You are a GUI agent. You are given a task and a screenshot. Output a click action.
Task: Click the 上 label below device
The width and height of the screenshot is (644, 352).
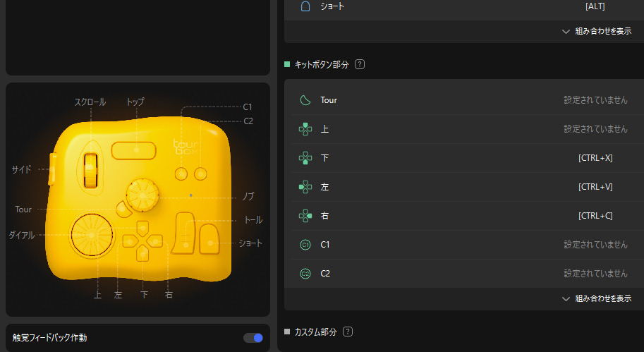[x=98, y=295]
